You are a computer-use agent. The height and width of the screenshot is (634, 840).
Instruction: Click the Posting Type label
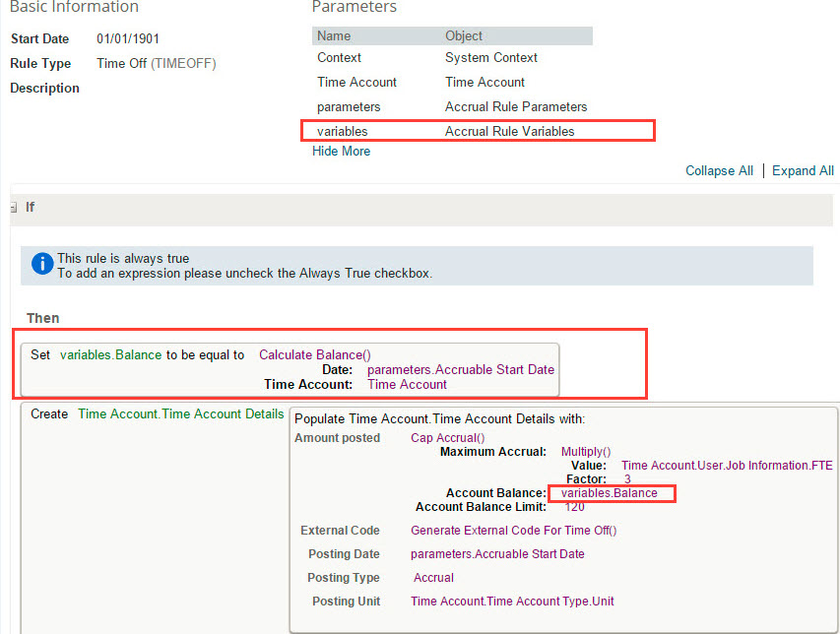click(344, 577)
